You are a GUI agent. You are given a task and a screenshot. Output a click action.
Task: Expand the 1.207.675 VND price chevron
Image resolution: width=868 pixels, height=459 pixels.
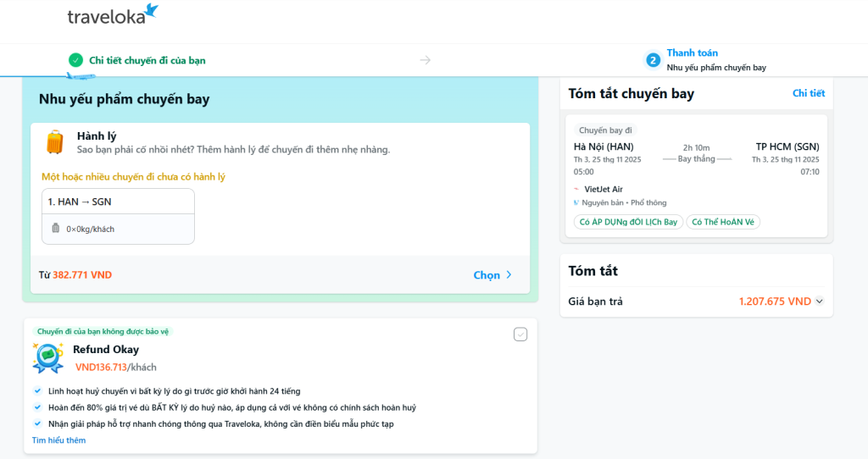(820, 301)
